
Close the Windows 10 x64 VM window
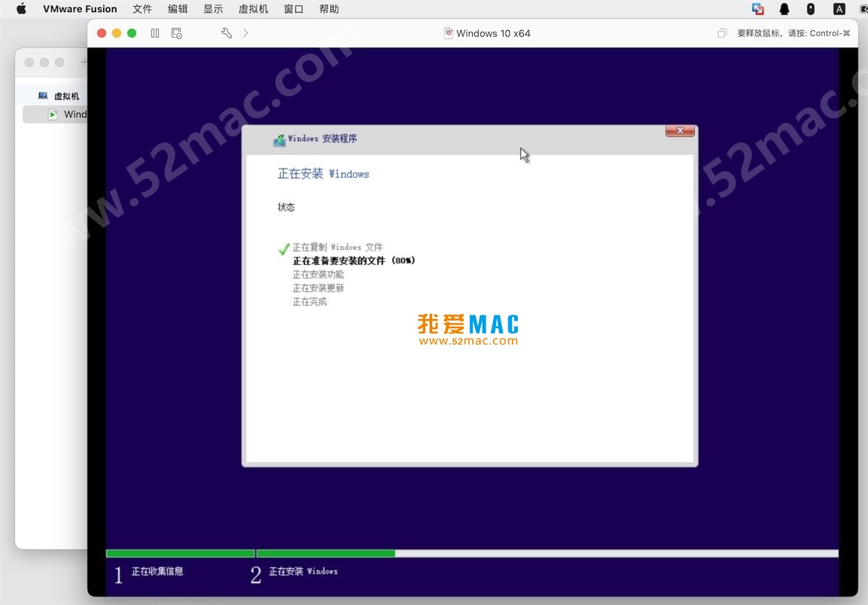coord(102,33)
